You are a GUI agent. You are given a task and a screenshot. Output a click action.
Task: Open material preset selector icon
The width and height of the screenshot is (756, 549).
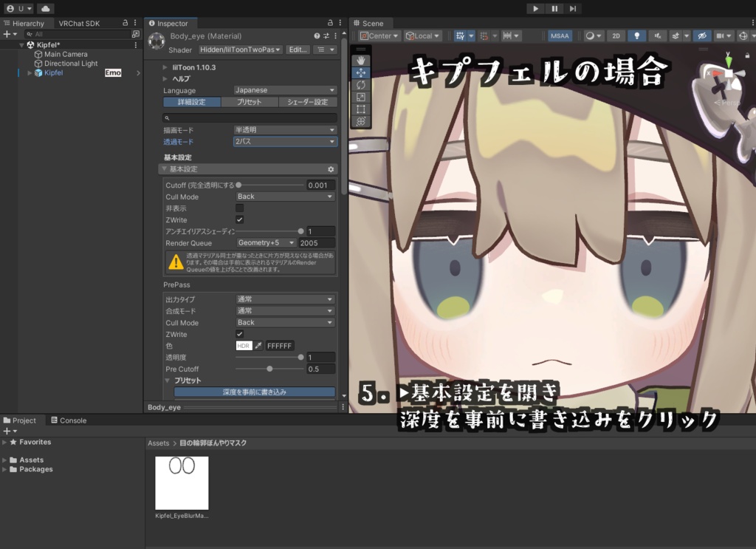tap(326, 35)
